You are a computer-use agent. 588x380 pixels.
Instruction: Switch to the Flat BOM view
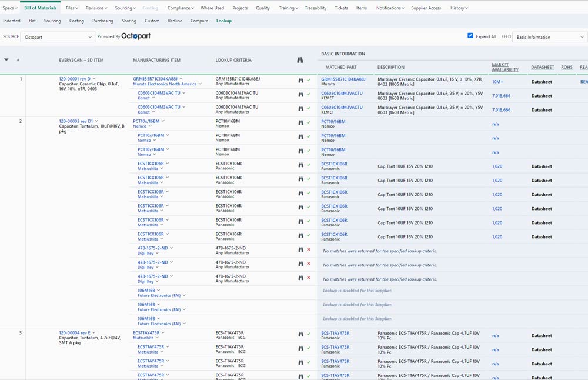click(x=32, y=21)
